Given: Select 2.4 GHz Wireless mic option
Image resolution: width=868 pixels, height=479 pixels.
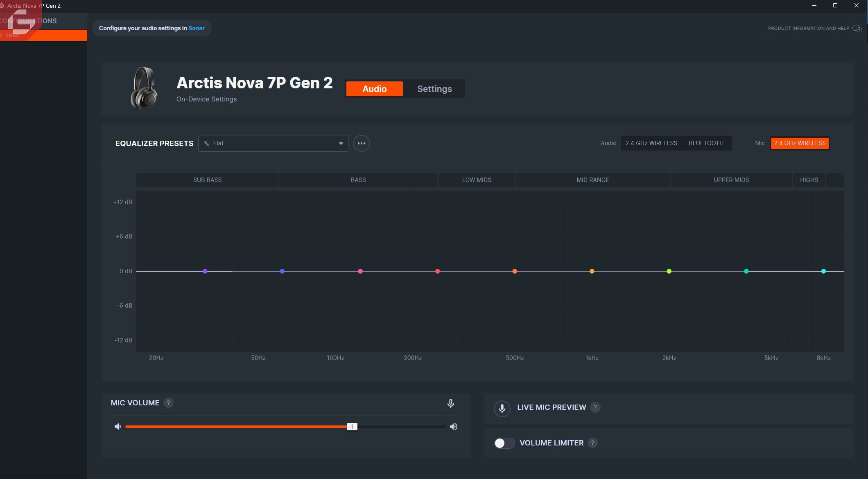Looking at the screenshot, I should pos(799,143).
